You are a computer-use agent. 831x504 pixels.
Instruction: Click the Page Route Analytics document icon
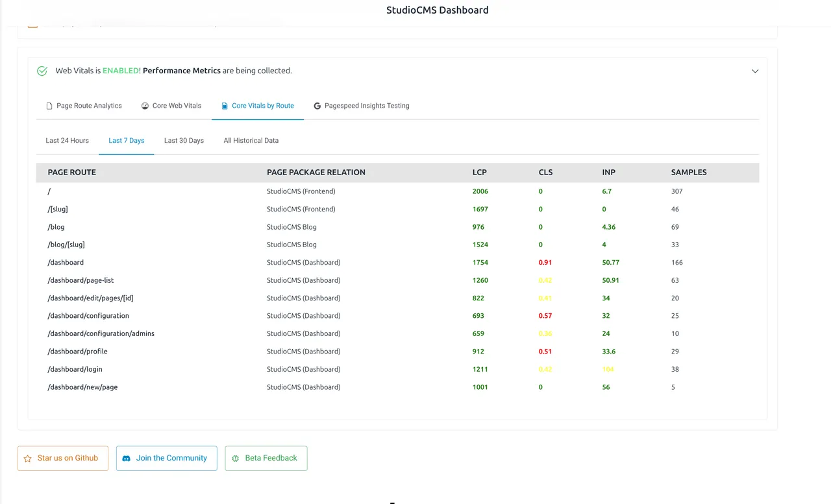(x=49, y=106)
